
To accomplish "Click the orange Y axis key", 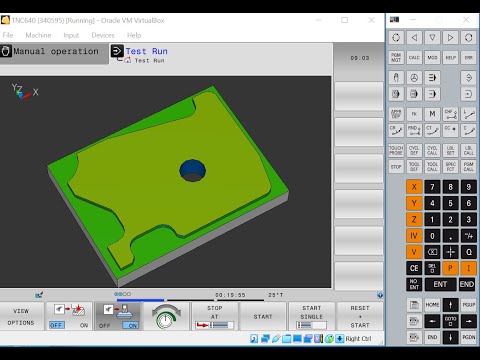I will [x=414, y=203].
